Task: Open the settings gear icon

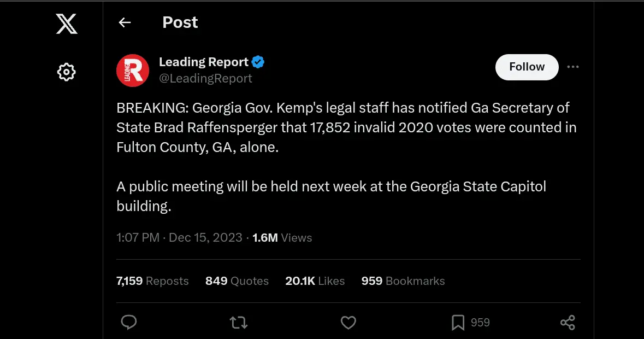Action: pos(66,72)
